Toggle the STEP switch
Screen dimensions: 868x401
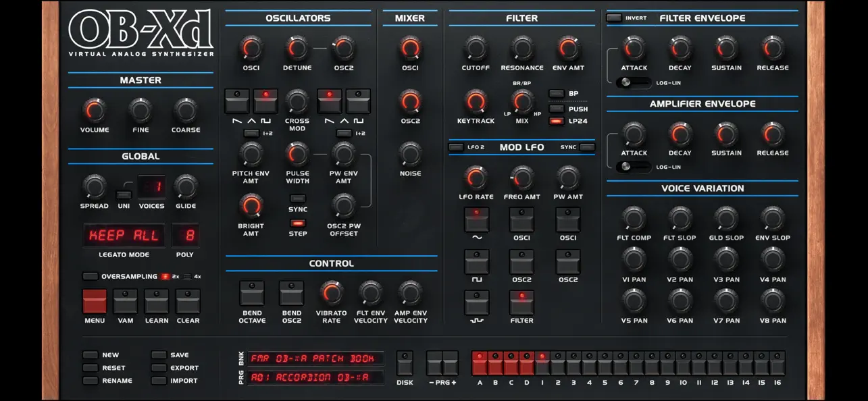coord(298,223)
